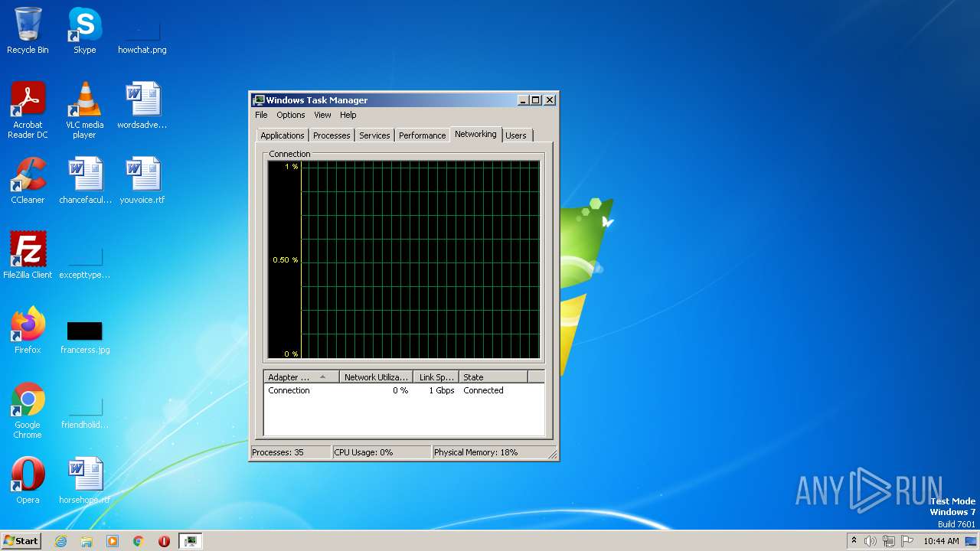Click the 'Connected' state cell

[483, 390]
